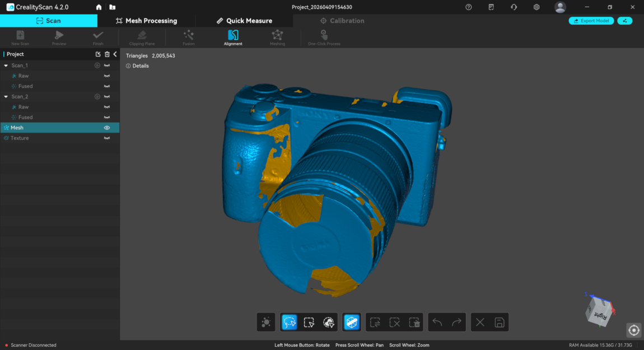644x350 pixels.
Task: Save edits with the floppy disk icon
Action: (500, 322)
